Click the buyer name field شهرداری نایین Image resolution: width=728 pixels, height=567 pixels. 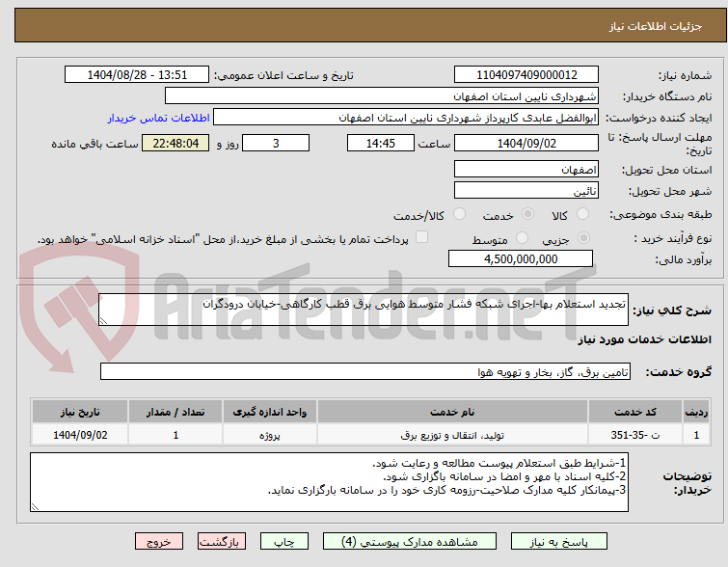tap(382, 96)
